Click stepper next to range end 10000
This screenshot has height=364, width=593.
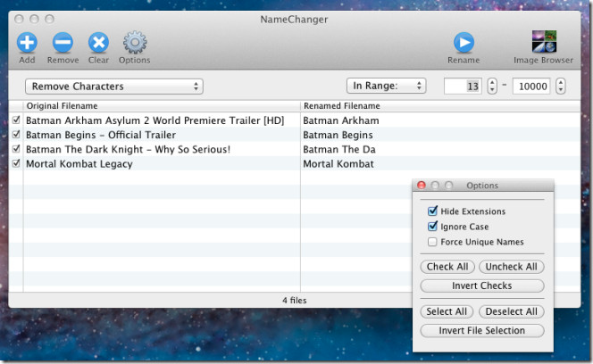[x=560, y=87]
